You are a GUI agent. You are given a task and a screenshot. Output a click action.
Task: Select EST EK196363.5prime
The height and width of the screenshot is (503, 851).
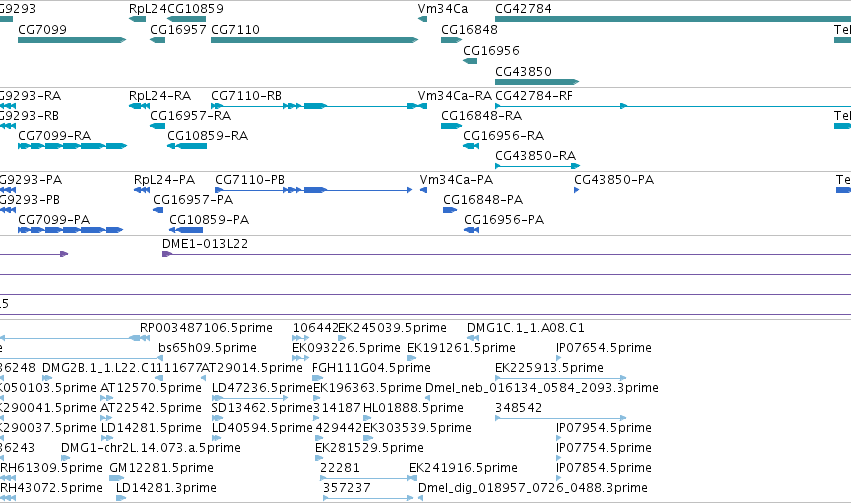367,388
